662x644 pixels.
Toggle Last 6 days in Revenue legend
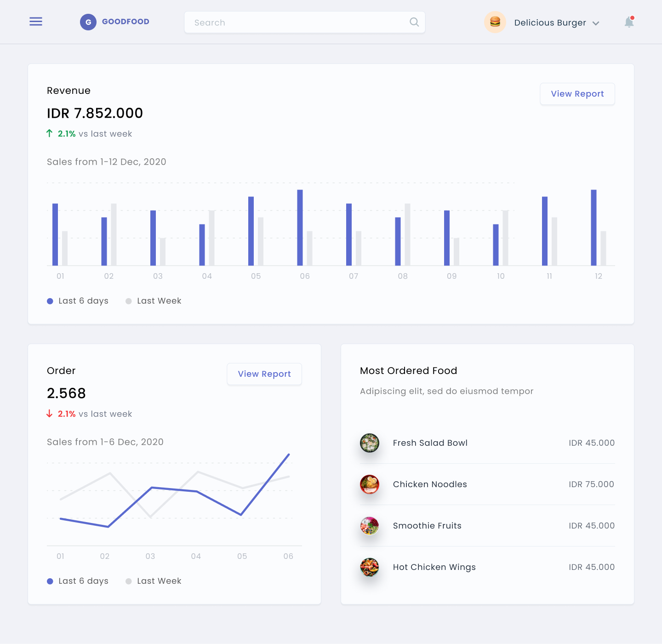[x=78, y=301]
